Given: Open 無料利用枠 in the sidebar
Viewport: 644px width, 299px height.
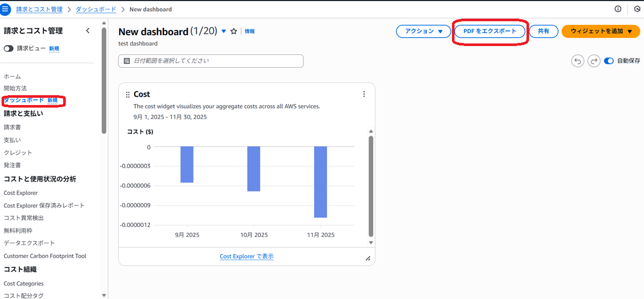Looking at the screenshot, I should pos(18,231).
